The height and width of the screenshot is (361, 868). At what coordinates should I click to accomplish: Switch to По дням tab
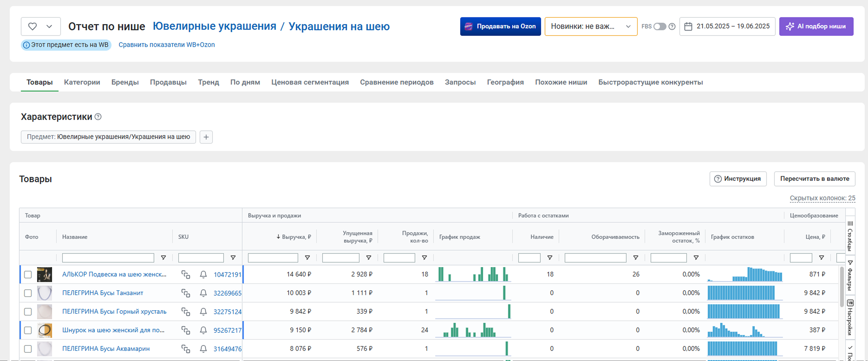245,82
